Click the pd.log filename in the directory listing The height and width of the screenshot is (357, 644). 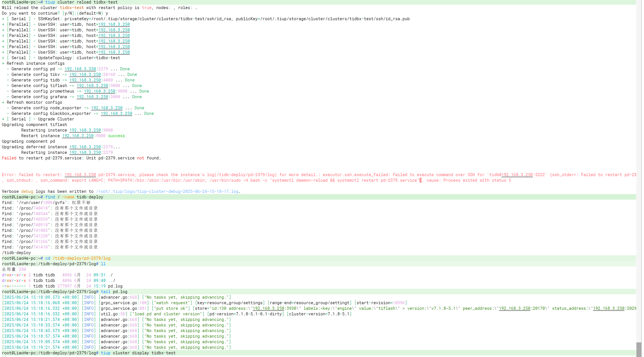[115, 286]
